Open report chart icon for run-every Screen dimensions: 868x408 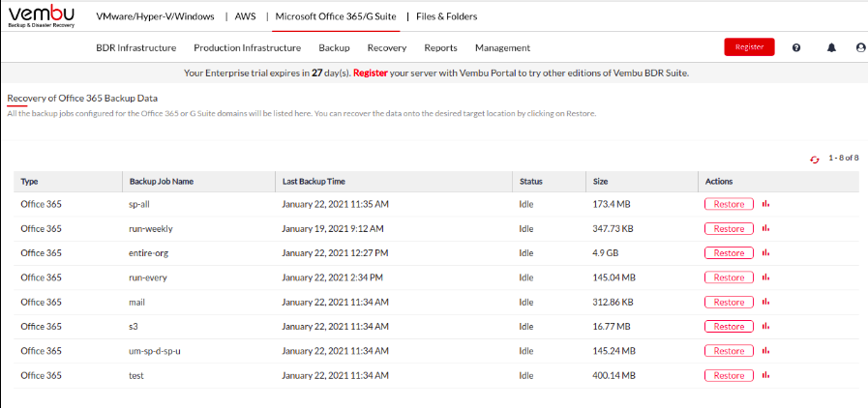tap(766, 277)
